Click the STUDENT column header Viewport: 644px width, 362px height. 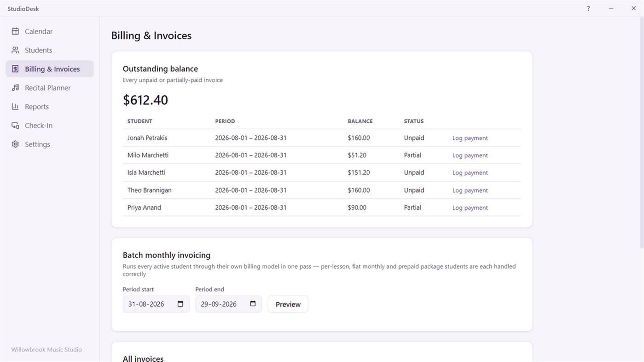(140, 121)
